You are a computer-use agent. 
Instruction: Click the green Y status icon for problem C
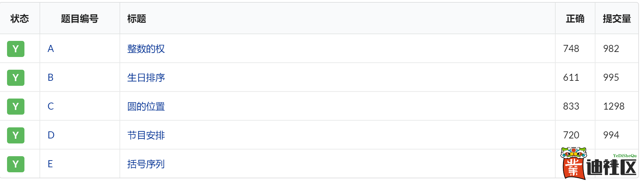click(16, 107)
